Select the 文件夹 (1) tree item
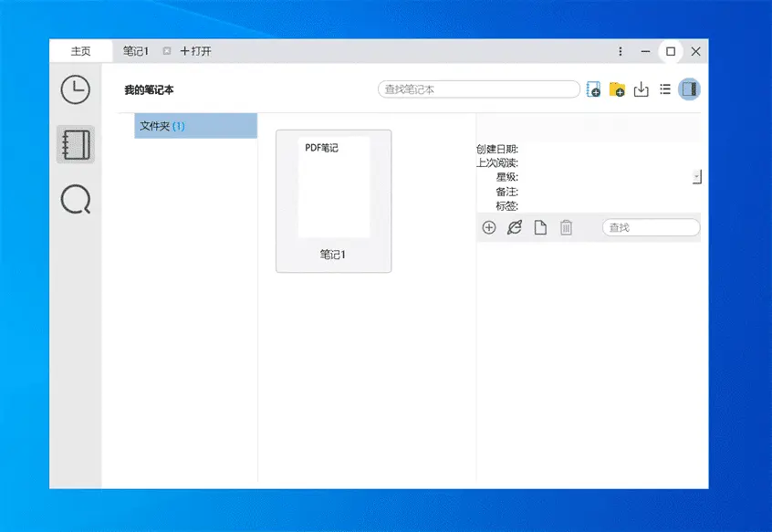772x532 pixels. [x=196, y=126]
